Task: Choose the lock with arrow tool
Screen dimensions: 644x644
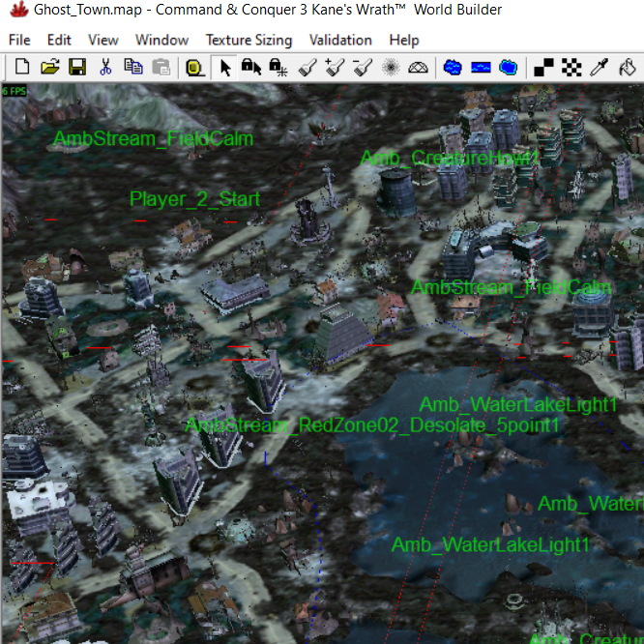Action: pos(251,67)
